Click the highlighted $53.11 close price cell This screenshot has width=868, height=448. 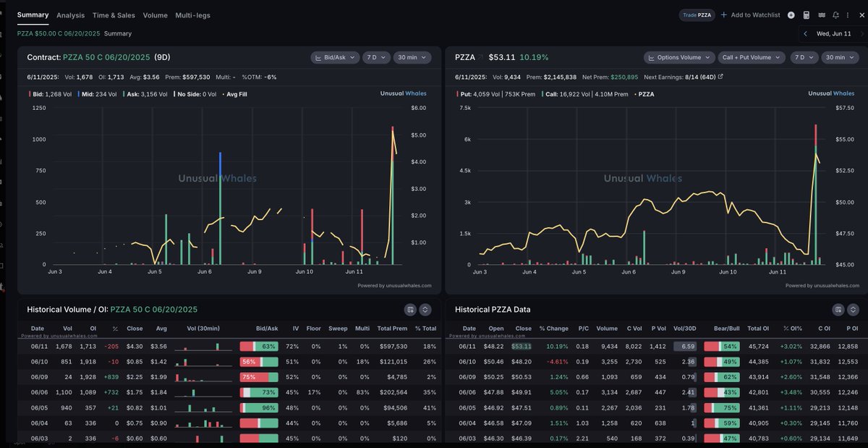coord(522,346)
